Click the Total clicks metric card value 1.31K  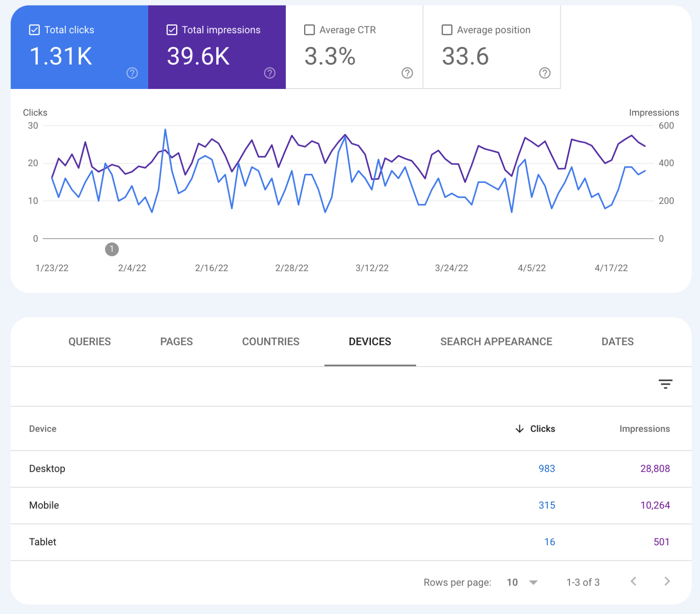(x=61, y=56)
